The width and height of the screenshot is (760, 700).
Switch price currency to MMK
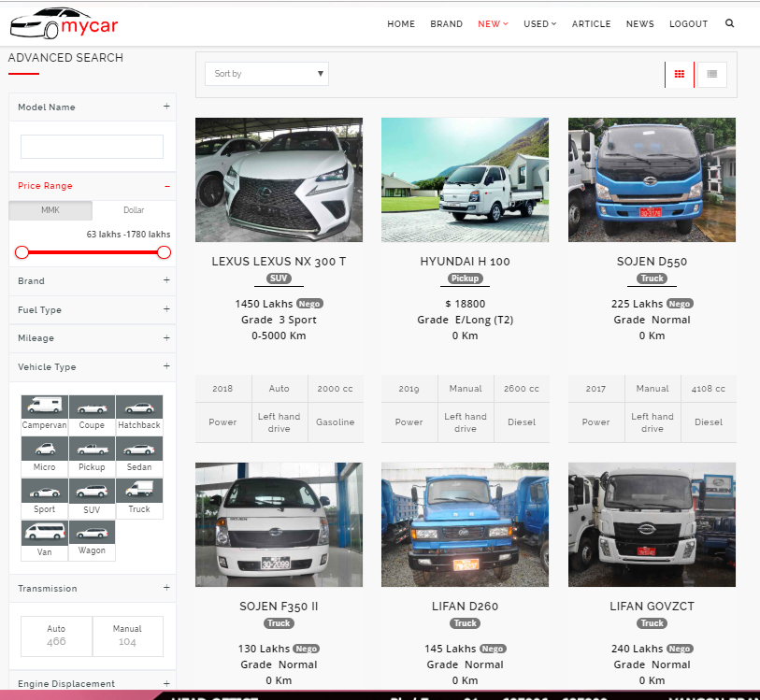click(x=50, y=210)
